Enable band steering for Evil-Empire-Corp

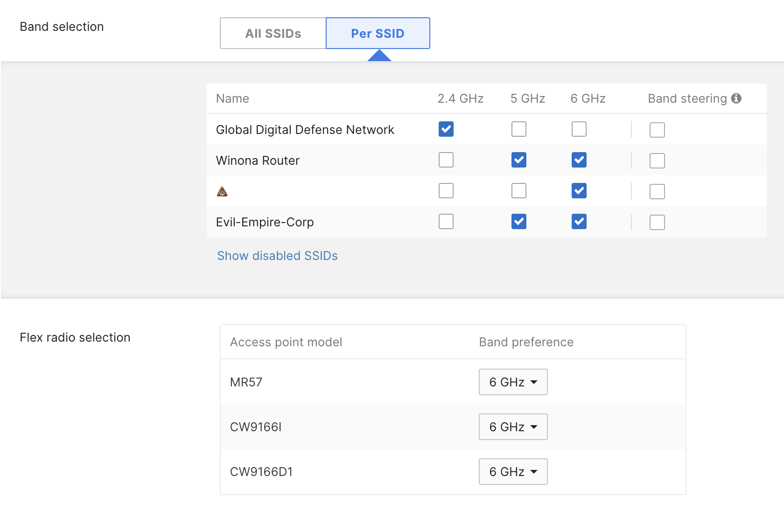657,223
